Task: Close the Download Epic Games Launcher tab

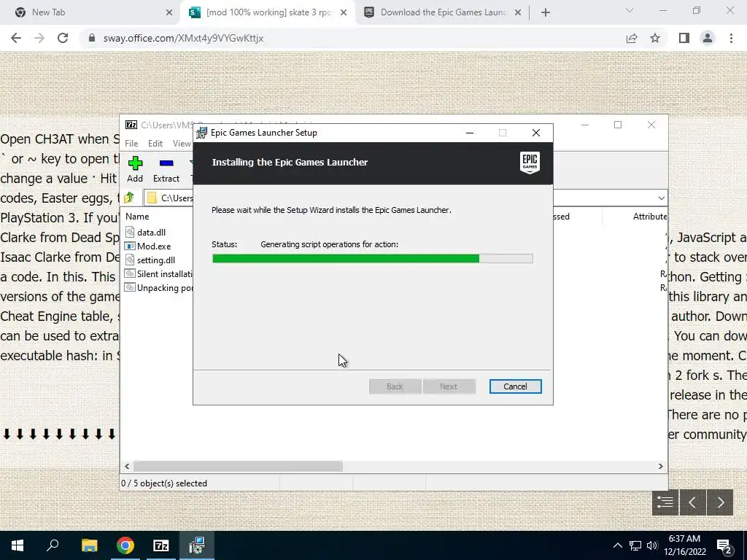Action: (x=518, y=13)
